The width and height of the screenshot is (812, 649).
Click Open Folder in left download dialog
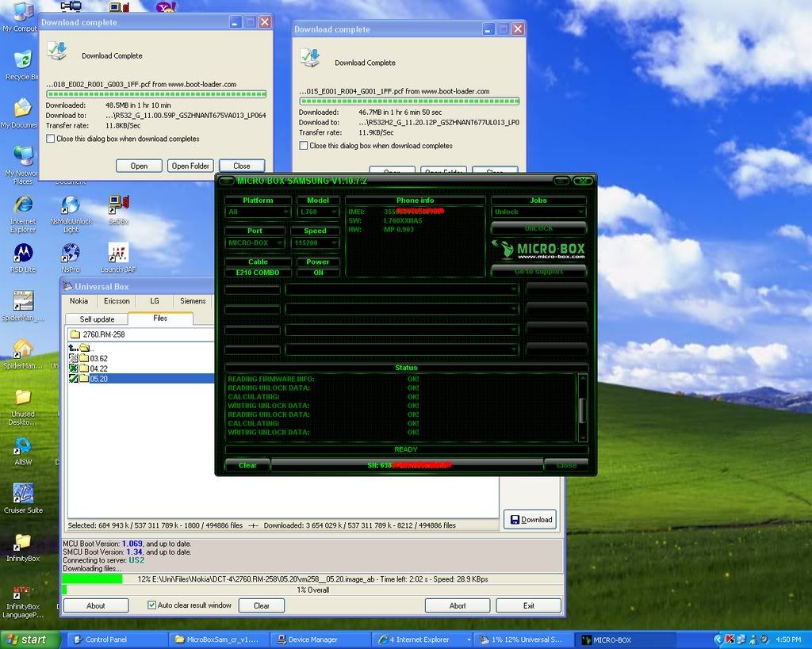[190, 166]
